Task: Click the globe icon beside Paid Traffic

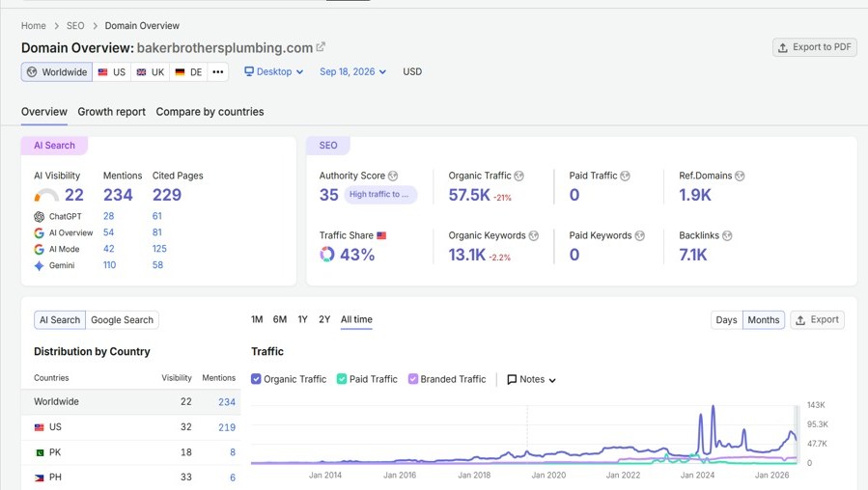Action: (x=625, y=176)
